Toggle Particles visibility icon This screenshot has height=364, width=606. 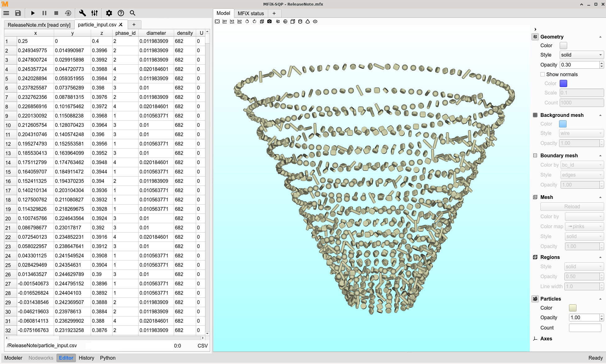[x=535, y=299]
